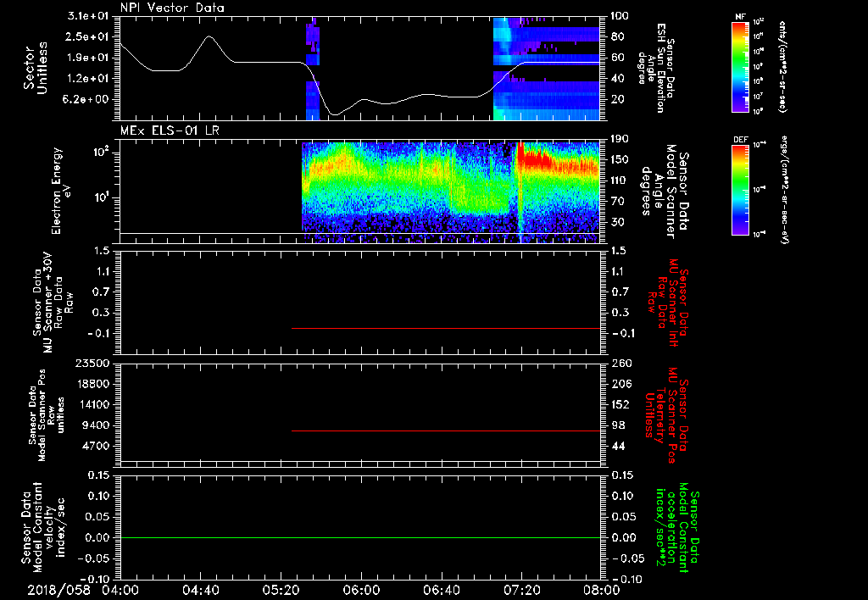Click the 05:20 time axis label
Screen dimensions: 868x600
[281, 590]
